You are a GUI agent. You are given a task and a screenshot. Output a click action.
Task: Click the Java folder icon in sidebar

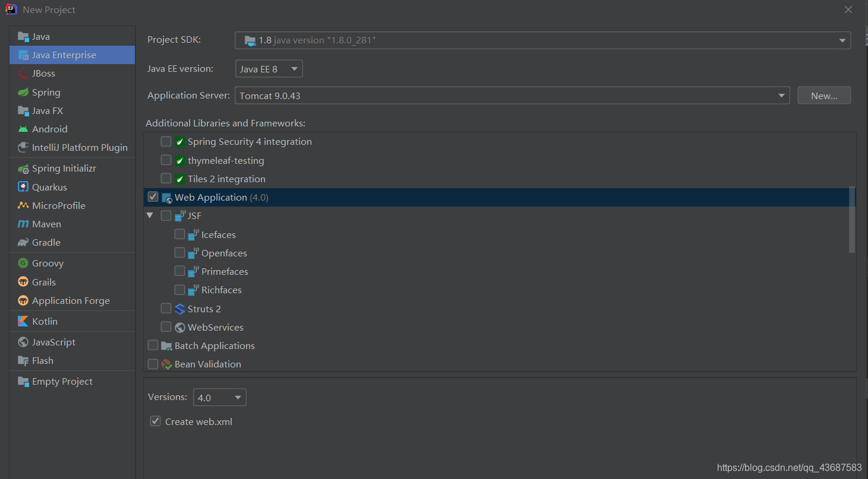(23, 37)
